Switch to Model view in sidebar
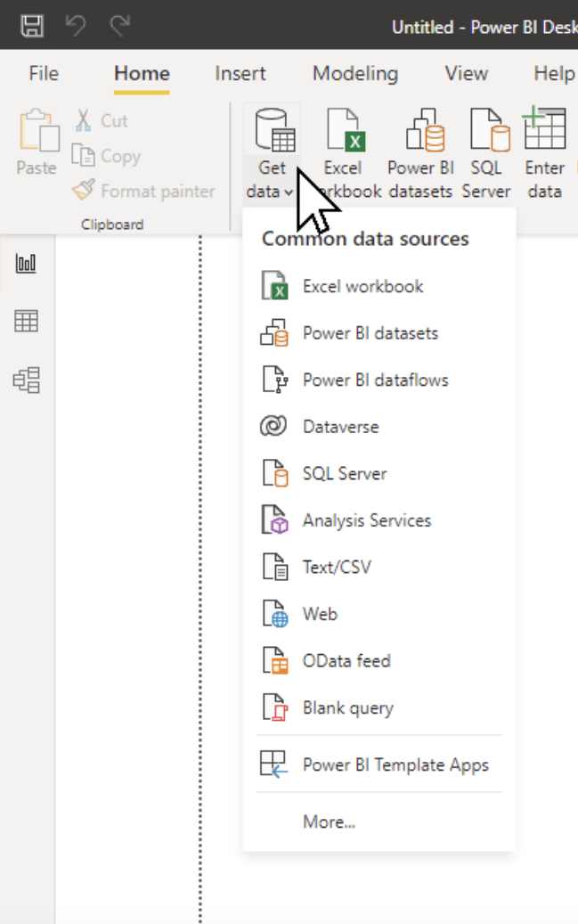 pyautogui.click(x=27, y=380)
